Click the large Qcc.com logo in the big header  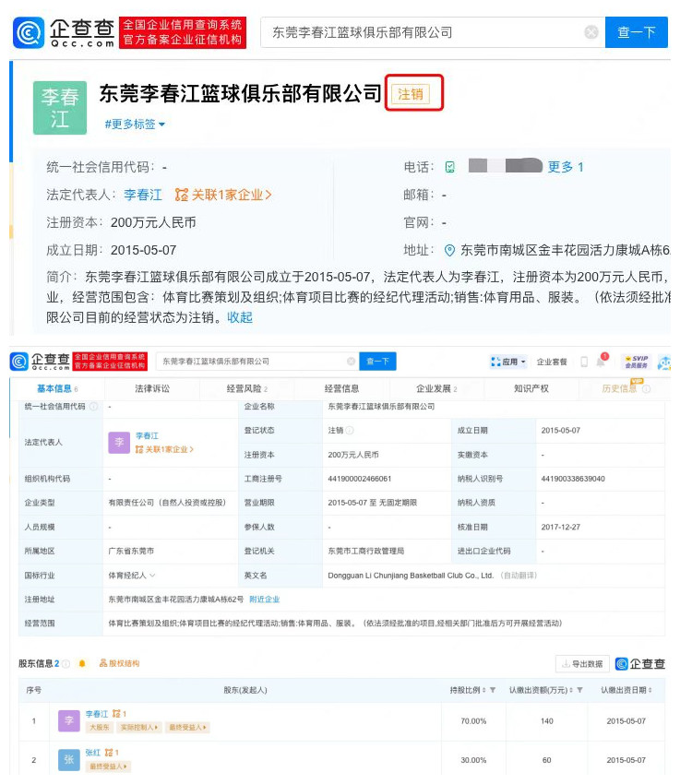(x=64, y=32)
